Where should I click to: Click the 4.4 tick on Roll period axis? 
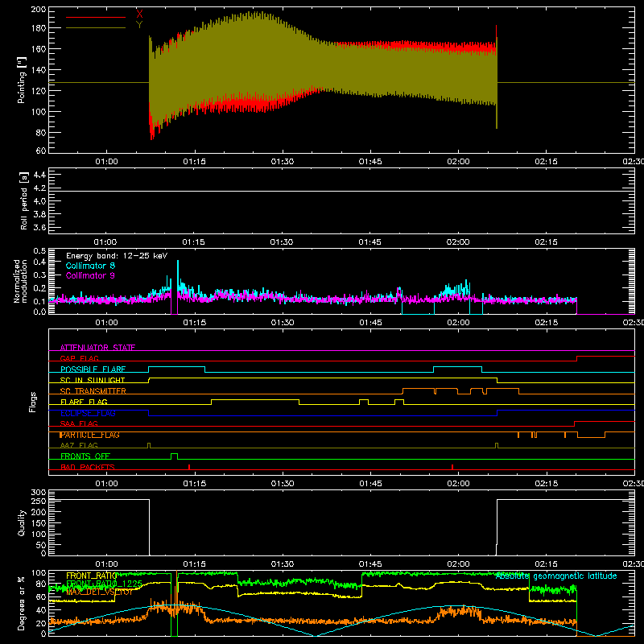39,175
